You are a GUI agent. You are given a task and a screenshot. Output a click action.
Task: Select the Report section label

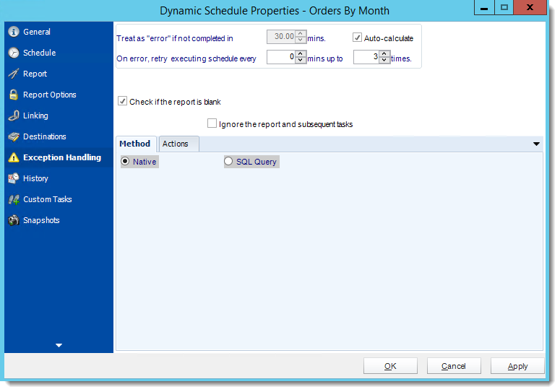tap(35, 74)
